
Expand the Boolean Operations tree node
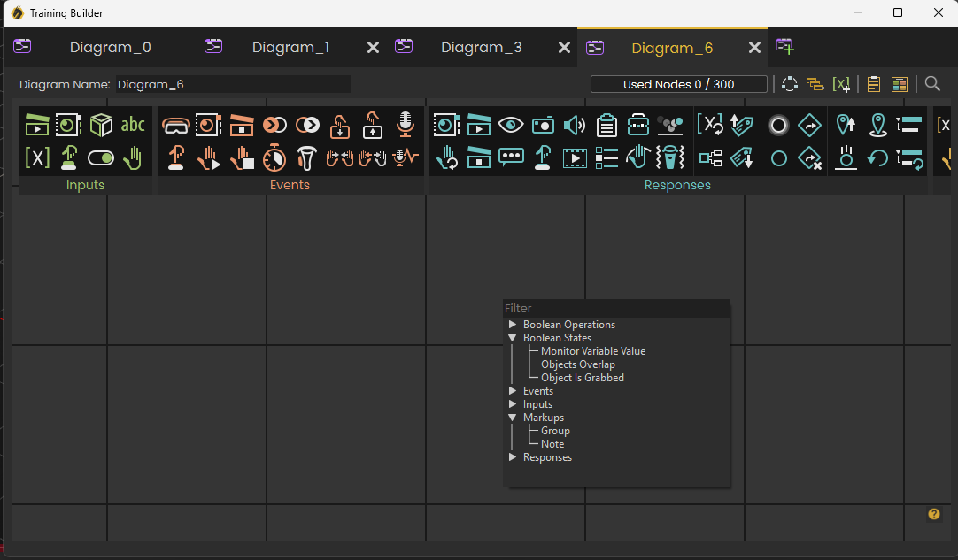pyautogui.click(x=513, y=325)
